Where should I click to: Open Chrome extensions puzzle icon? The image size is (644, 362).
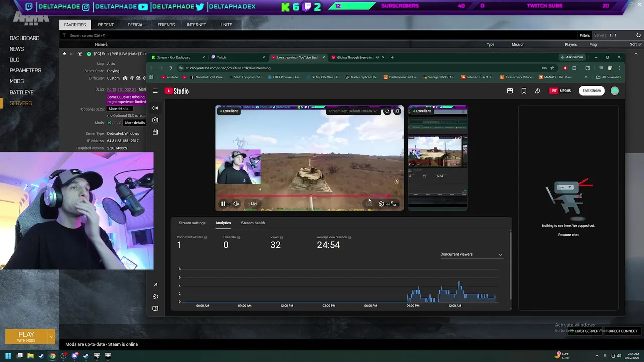tap(574, 68)
